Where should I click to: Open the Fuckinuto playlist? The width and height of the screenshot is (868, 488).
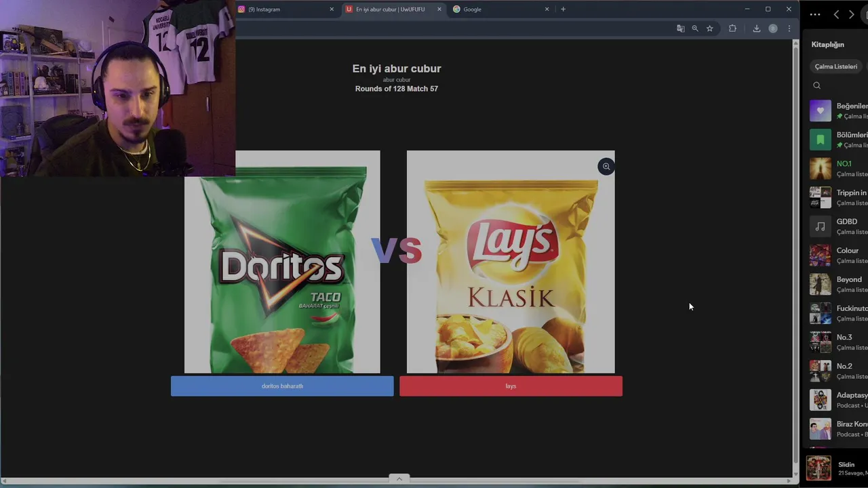click(839, 313)
